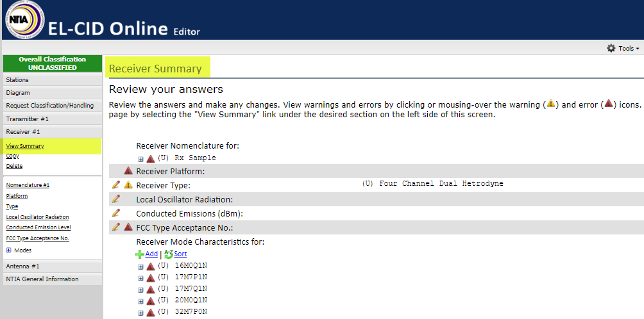Go to the Platform link

17,196
